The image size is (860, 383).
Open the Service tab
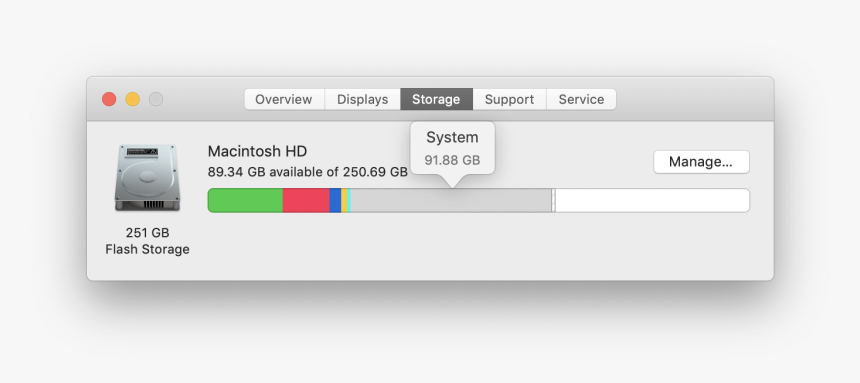(581, 99)
